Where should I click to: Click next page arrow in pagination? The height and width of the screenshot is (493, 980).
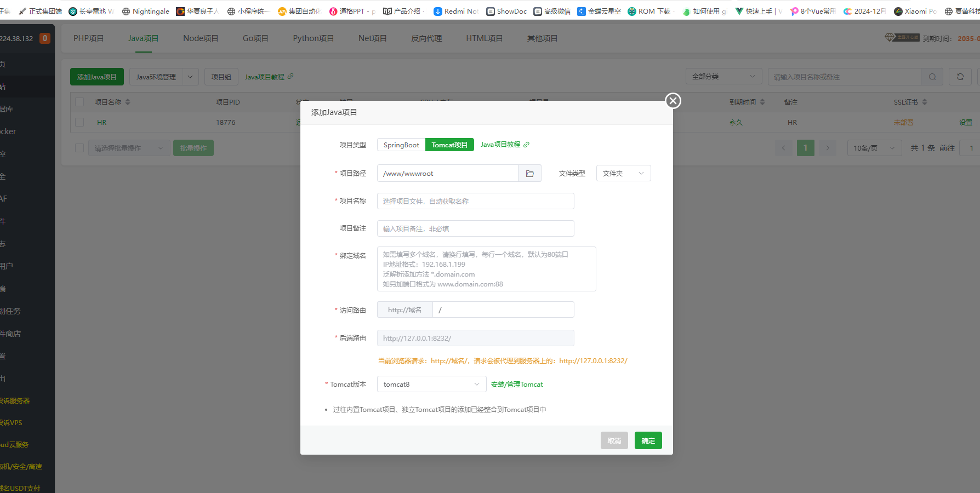pyautogui.click(x=827, y=148)
